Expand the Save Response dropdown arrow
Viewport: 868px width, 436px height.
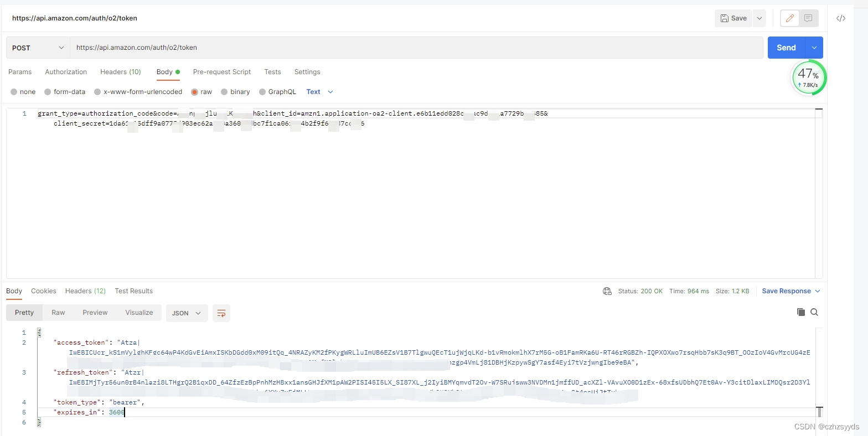[x=818, y=291]
